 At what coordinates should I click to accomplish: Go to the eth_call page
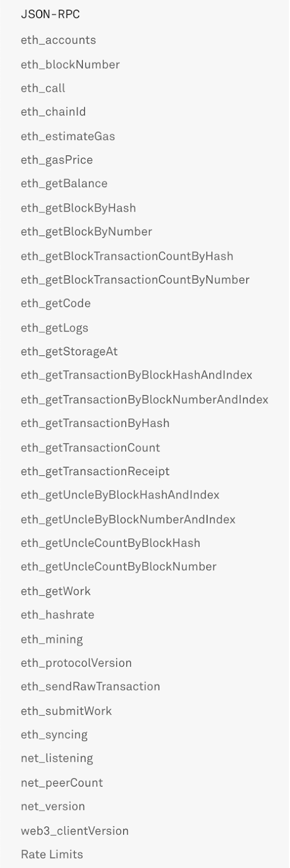click(43, 88)
